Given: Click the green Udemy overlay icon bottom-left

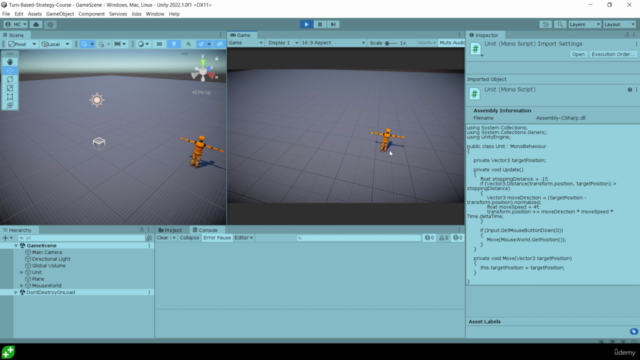Looking at the screenshot, I should [x=8, y=352].
